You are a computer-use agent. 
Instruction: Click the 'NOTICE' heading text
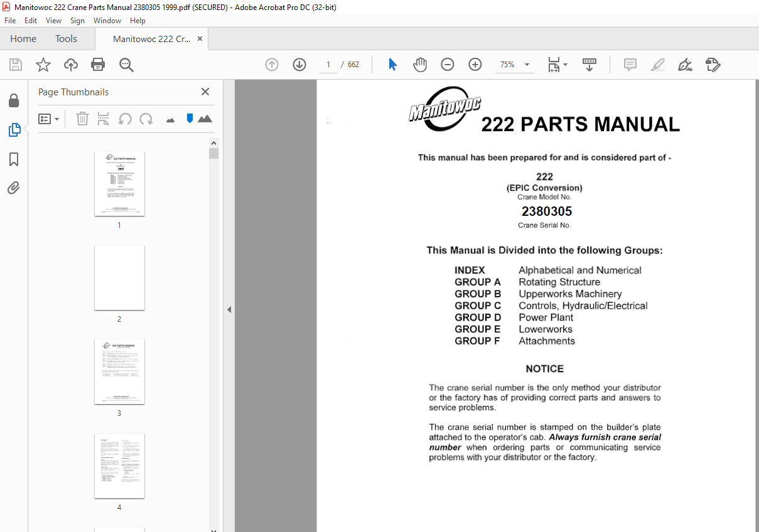click(x=545, y=369)
